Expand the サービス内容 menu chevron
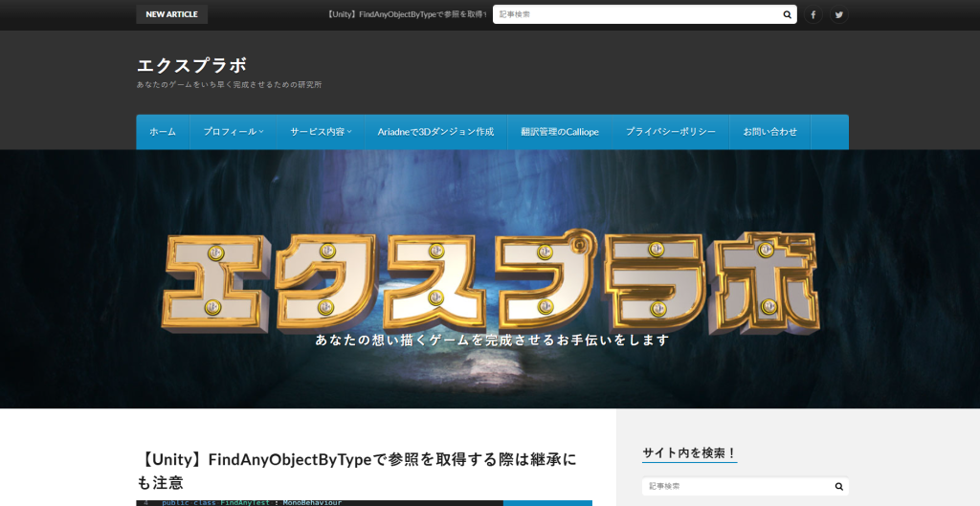This screenshot has height=506, width=980. (x=349, y=132)
